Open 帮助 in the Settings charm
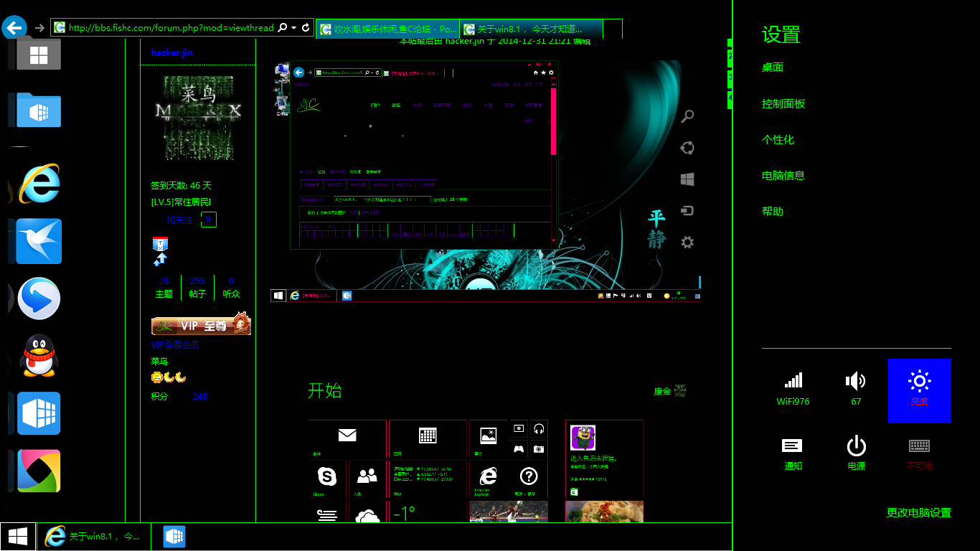980x551 pixels. [773, 211]
